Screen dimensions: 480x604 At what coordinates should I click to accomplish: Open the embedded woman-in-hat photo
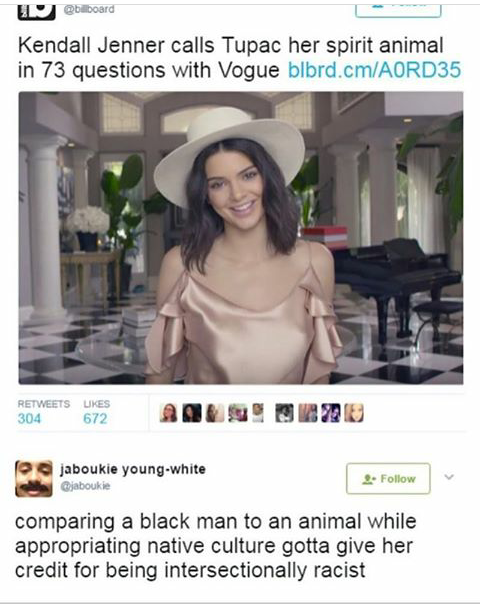point(241,238)
